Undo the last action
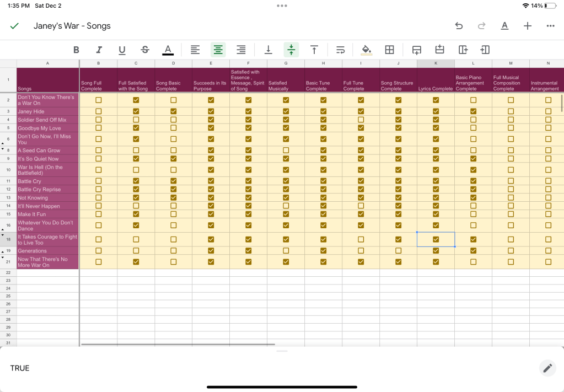 [459, 26]
